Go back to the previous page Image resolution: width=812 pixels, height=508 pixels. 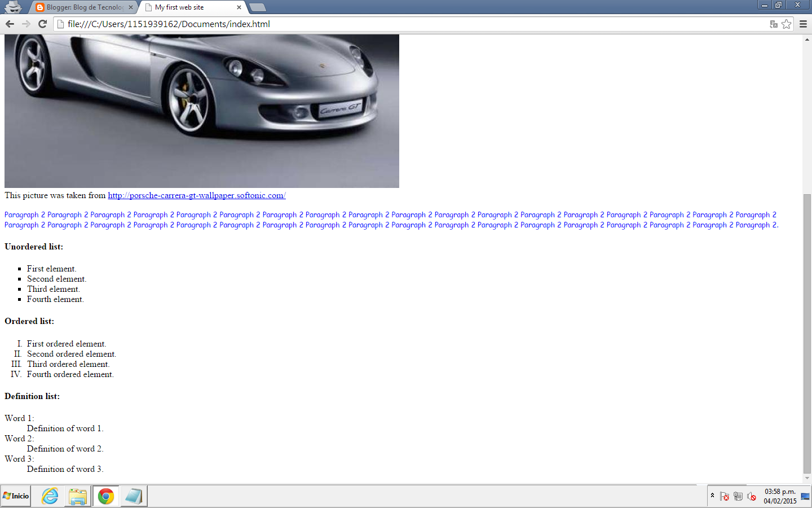coord(10,24)
